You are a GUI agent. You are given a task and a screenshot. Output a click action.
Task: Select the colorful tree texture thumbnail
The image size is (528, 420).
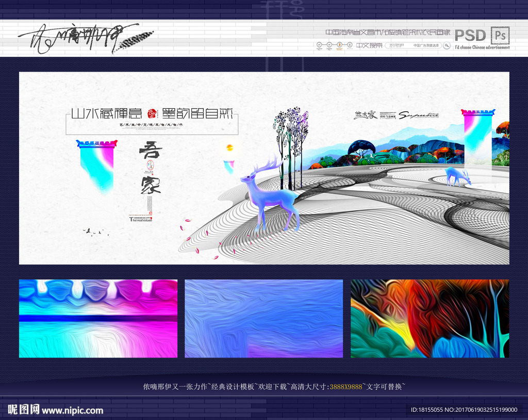point(430,318)
